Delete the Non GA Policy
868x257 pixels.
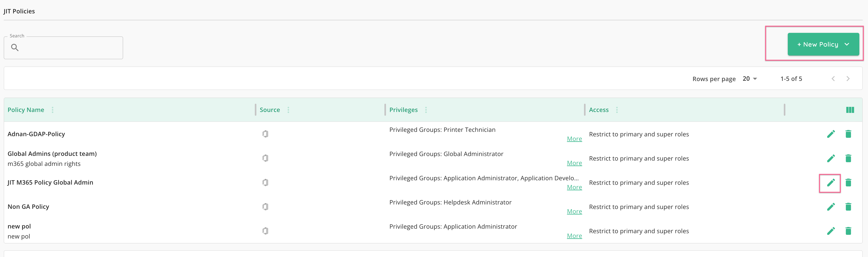[x=848, y=207]
